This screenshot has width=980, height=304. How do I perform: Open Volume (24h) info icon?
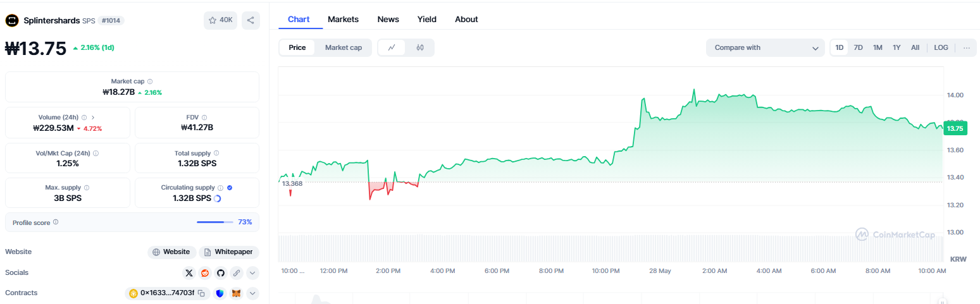pos(84,118)
